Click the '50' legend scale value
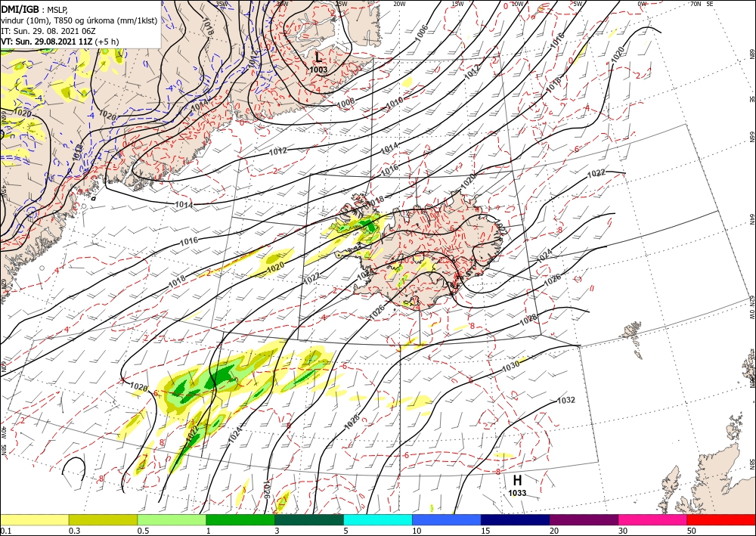The width and height of the screenshot is (756, 536). pyautogui.click(x=692, y=531)
